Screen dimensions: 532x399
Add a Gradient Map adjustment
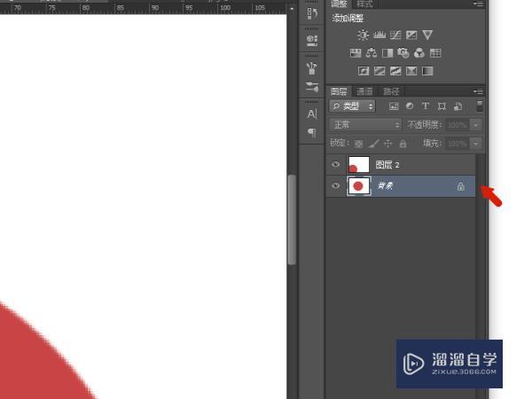[427, 71]
